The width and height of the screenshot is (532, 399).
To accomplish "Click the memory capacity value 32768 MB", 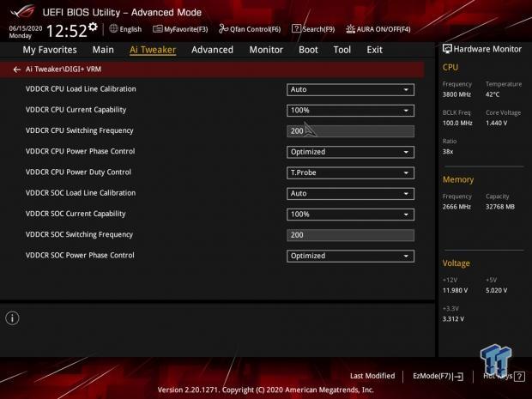I will [500, 207].
